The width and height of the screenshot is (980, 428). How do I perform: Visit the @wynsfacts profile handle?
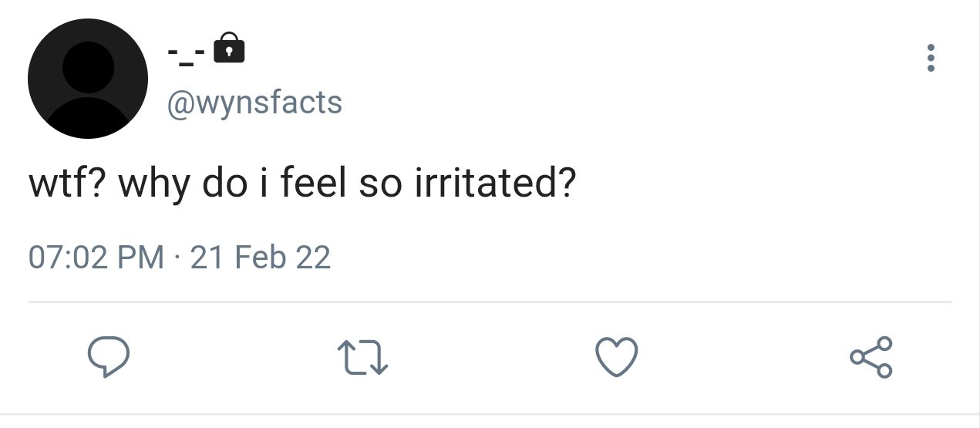254,102
